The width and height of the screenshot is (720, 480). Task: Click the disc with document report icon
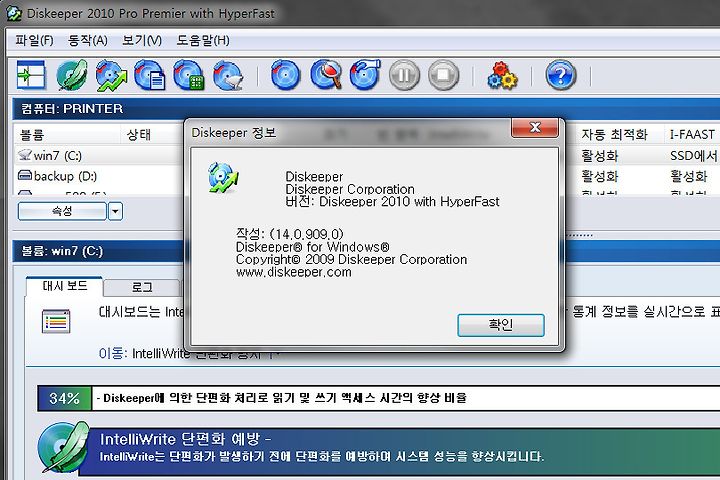150,75
